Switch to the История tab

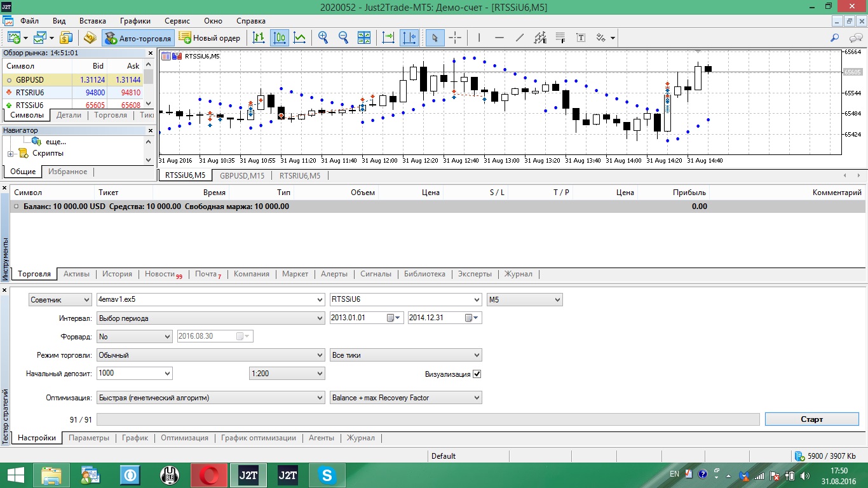[x=118, y=274]
